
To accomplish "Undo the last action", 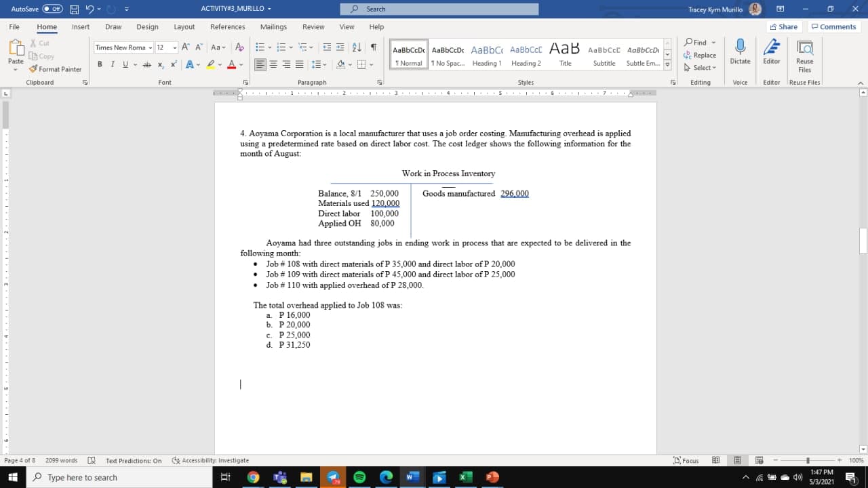I will click(90, 9).
